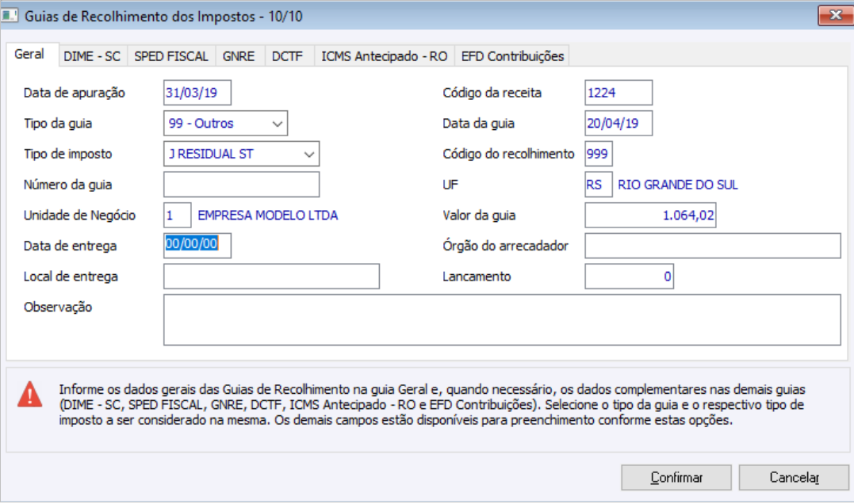Click the Código da receita label
Screen dimensions: 854x504
(x=492, y=93)
